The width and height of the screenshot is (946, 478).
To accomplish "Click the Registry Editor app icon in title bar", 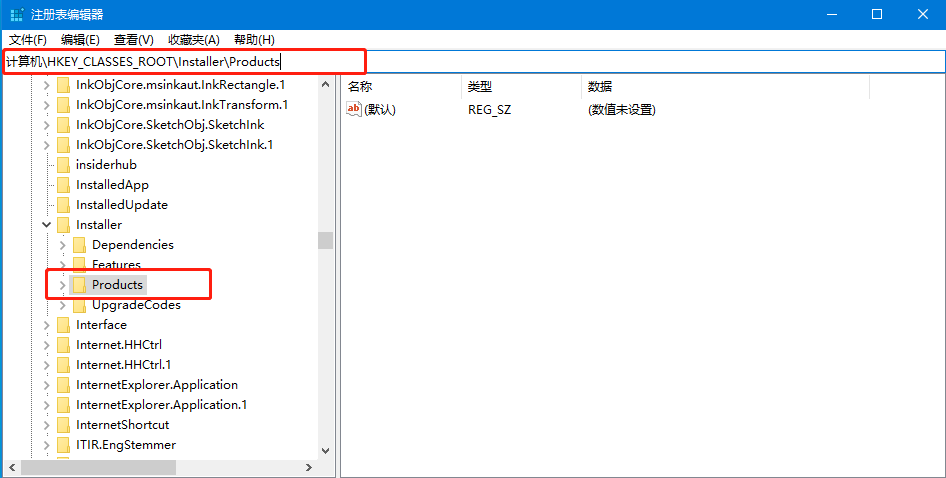I will (17, 14).
